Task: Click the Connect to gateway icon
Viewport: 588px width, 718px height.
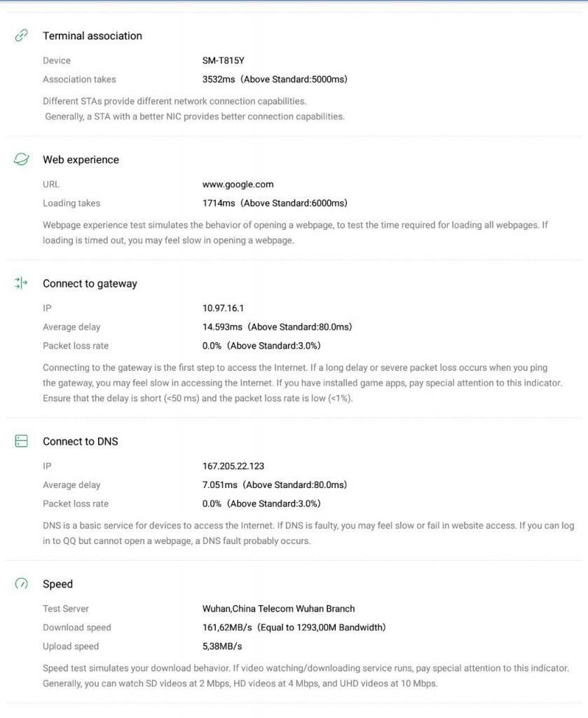Action: tap(22, 283)
